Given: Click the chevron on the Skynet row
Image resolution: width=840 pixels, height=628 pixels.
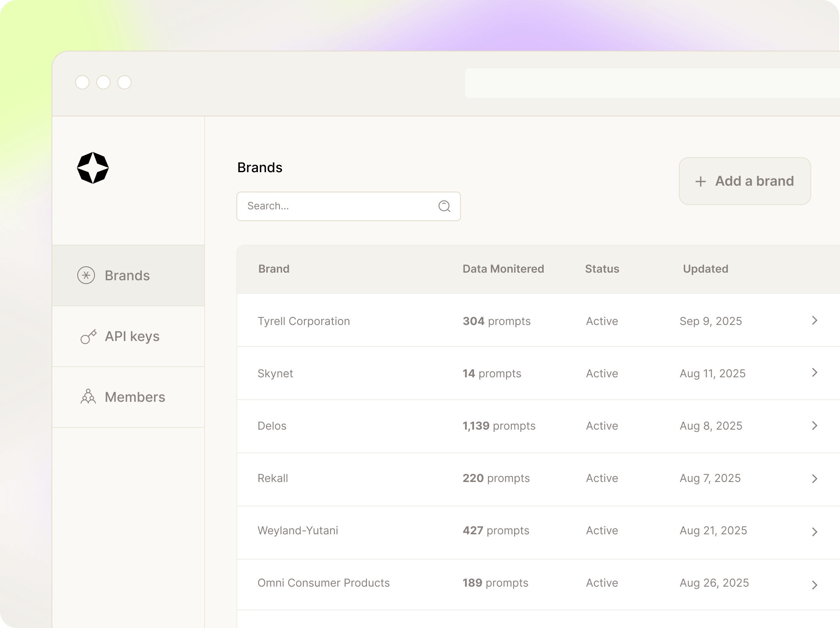Looking at the screenshot, I should [x=814, y=373].
